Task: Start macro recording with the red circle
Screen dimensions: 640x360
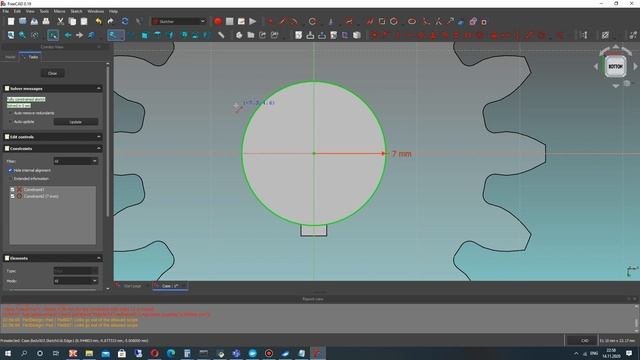Action: click(218, 21)
